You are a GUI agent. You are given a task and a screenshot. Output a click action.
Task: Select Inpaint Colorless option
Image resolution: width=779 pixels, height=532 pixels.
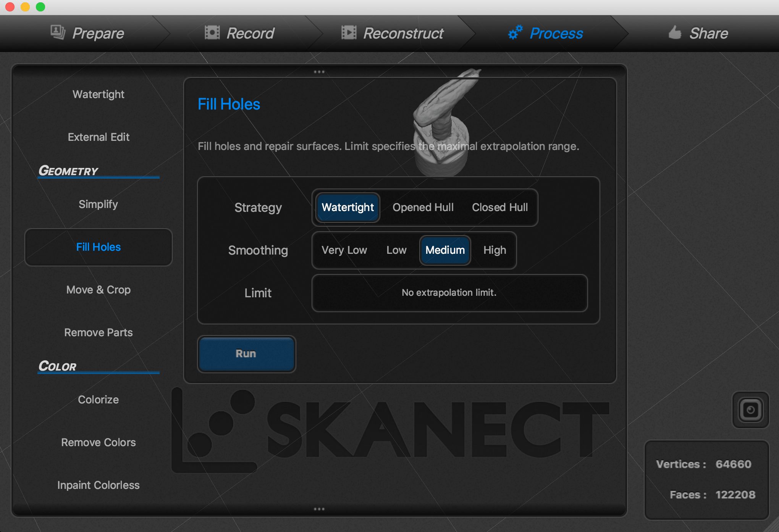pyautogui.click(x=99, y=485)
